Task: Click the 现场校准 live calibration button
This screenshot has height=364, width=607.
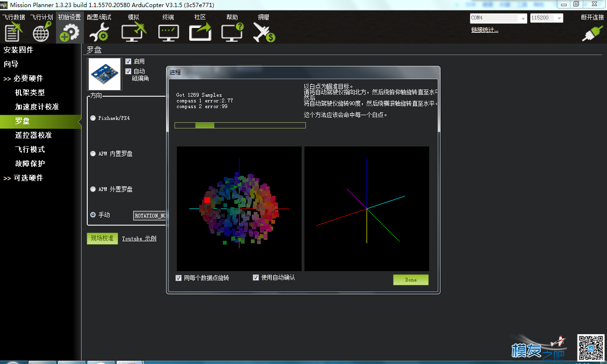Action: (102, 238)
